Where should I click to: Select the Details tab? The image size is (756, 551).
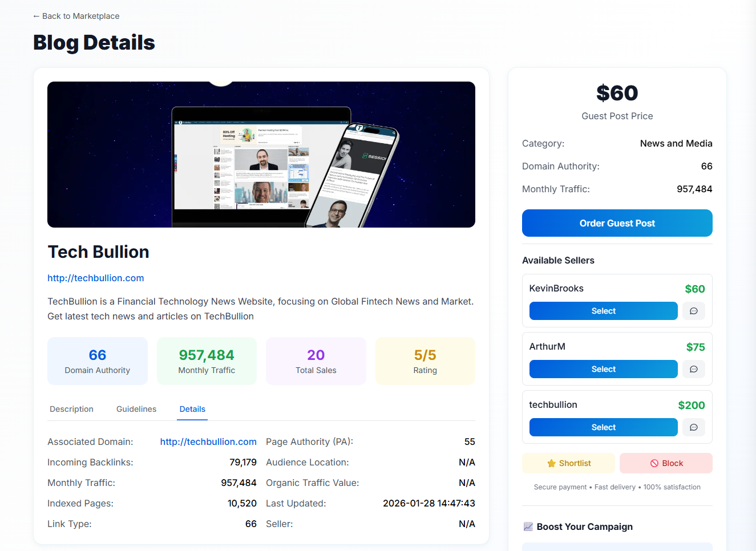(192, 409)
